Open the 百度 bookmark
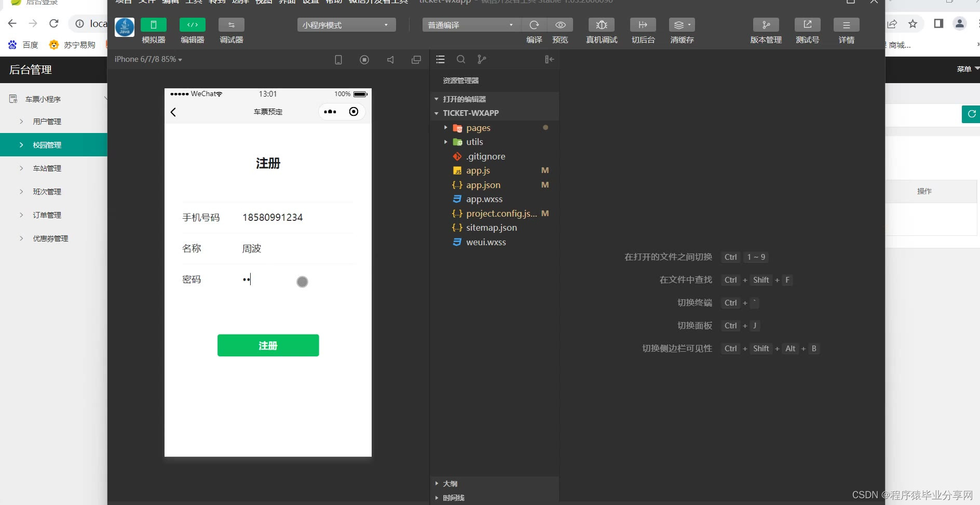The width and height of the screenshot is (980, 505). pyautogui.click(x=23, y=45)
